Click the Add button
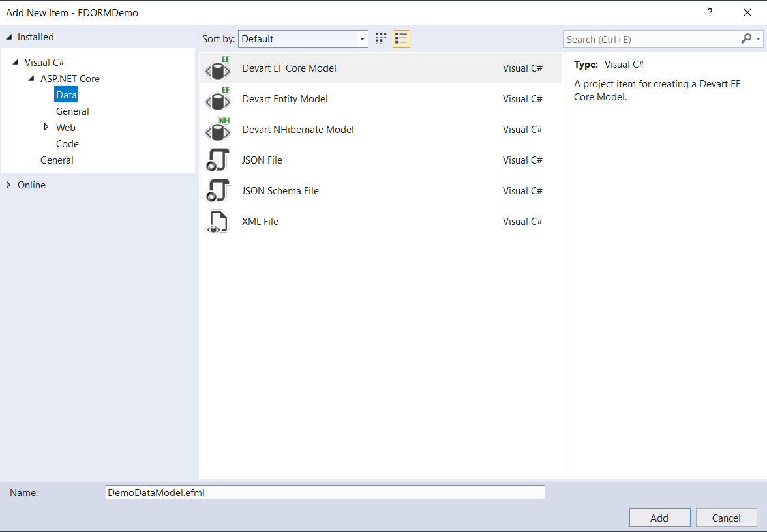Viewport: 767px width, 532px height. click(659, 518)
